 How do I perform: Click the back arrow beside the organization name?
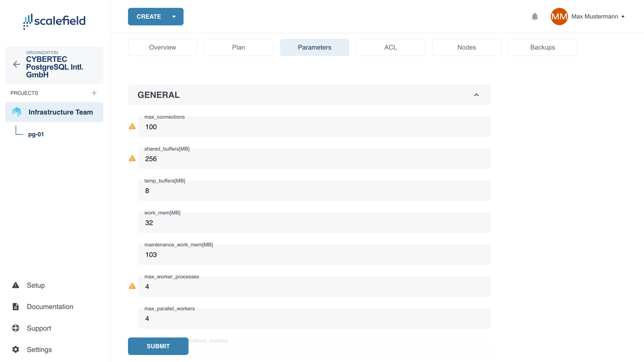point(16,64)
